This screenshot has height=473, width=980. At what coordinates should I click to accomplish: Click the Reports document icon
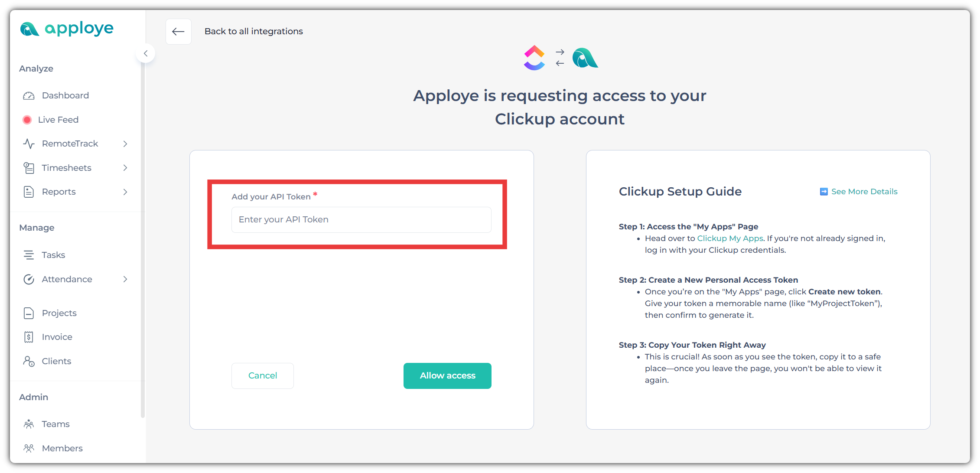(29, 192)
